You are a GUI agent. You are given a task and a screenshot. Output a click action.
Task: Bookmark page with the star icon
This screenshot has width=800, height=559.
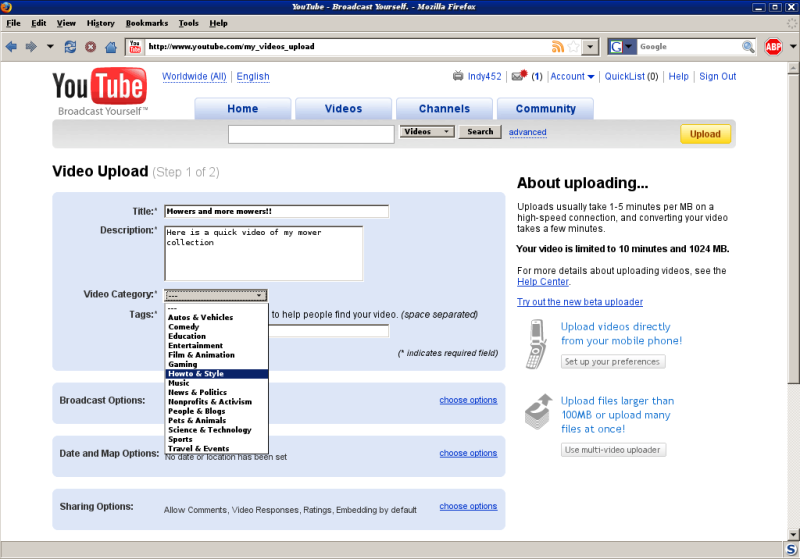coord(573,47)
